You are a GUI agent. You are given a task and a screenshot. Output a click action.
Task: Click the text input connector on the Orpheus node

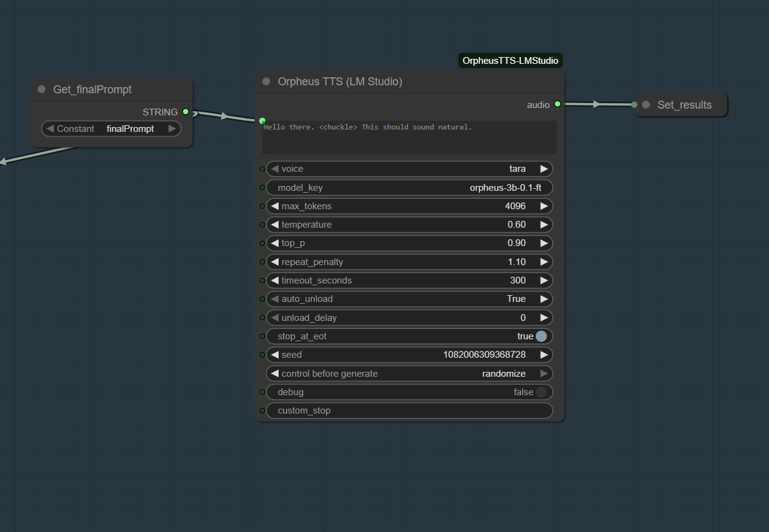point(263,121)
